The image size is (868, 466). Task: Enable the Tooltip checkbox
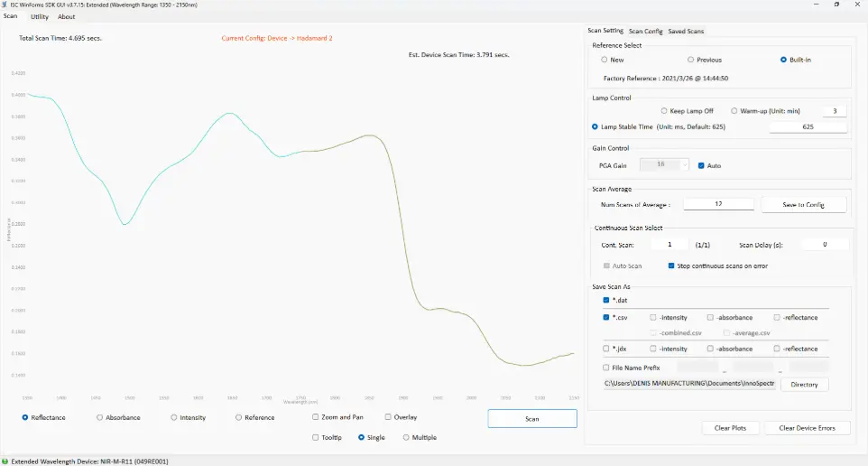[315, 437]
